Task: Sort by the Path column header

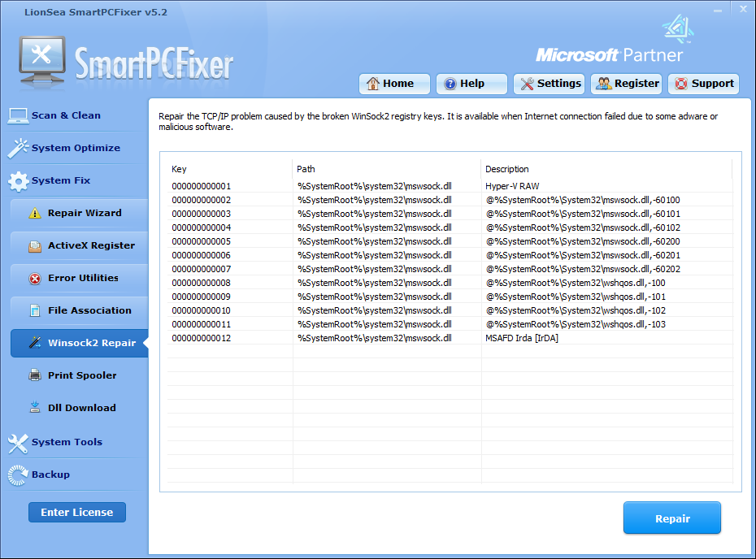Action: [387, 169]
